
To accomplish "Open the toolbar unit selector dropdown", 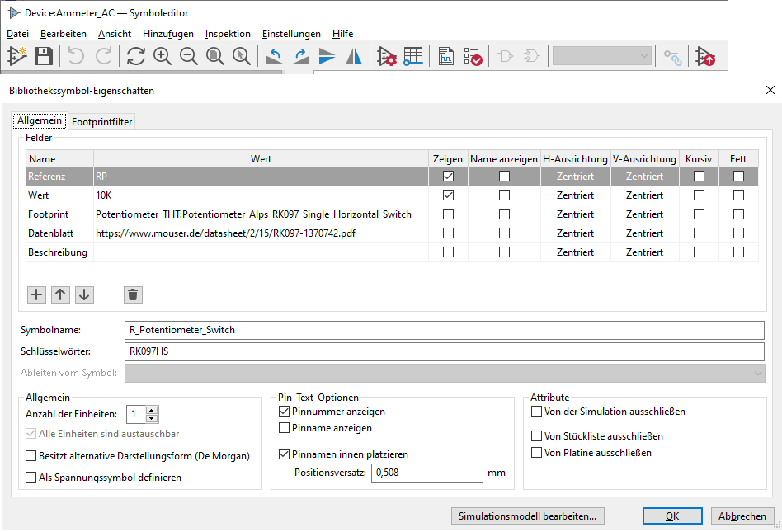I will pos(602,56).
